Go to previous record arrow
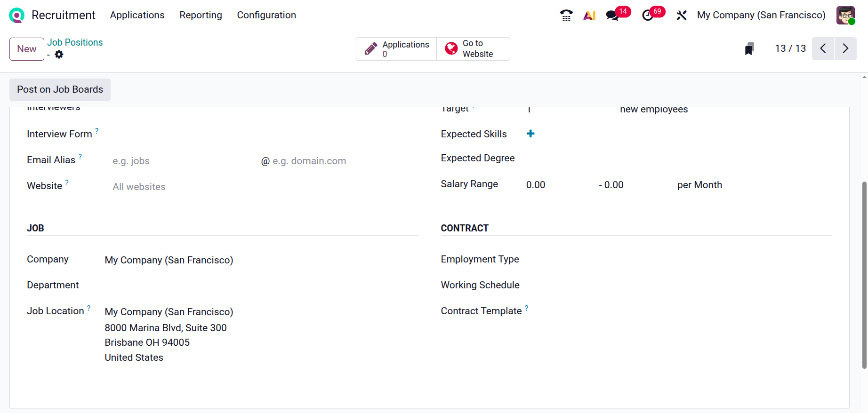 point(823,48)
